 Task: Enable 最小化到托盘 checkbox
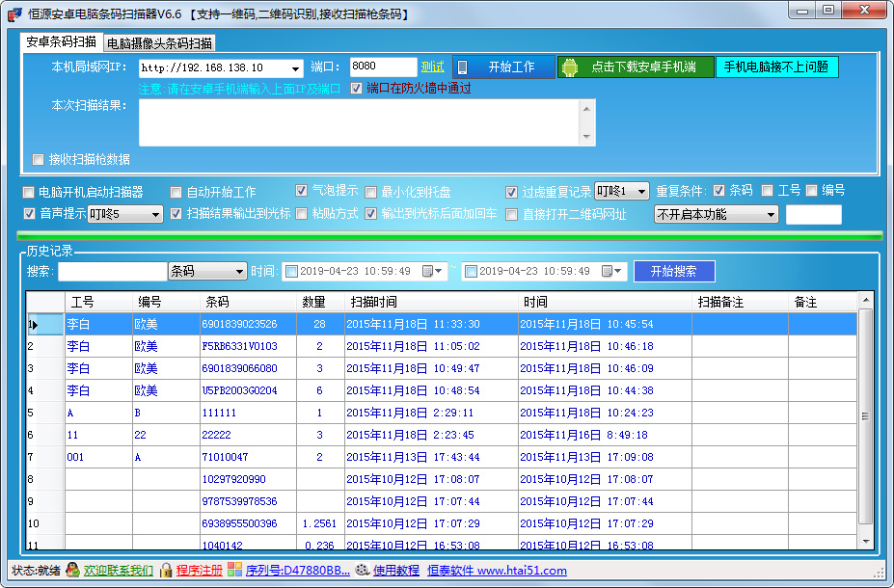[x=370, y=192]
